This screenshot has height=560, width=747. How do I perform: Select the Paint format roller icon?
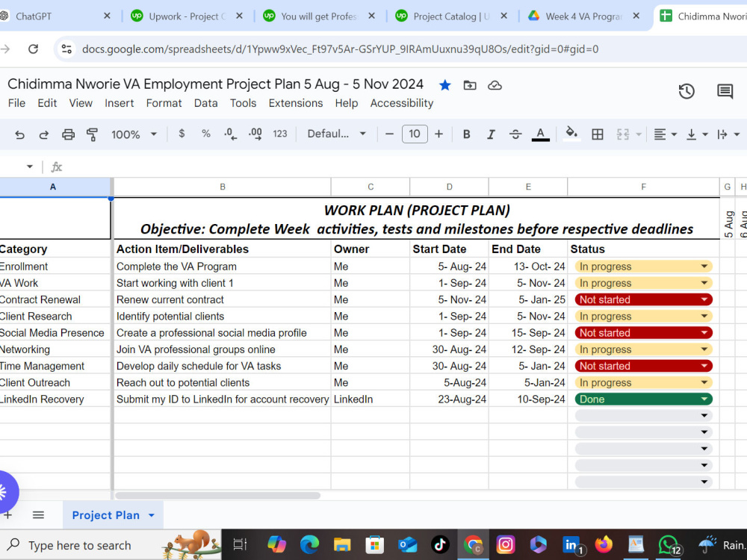pos(92,134)
